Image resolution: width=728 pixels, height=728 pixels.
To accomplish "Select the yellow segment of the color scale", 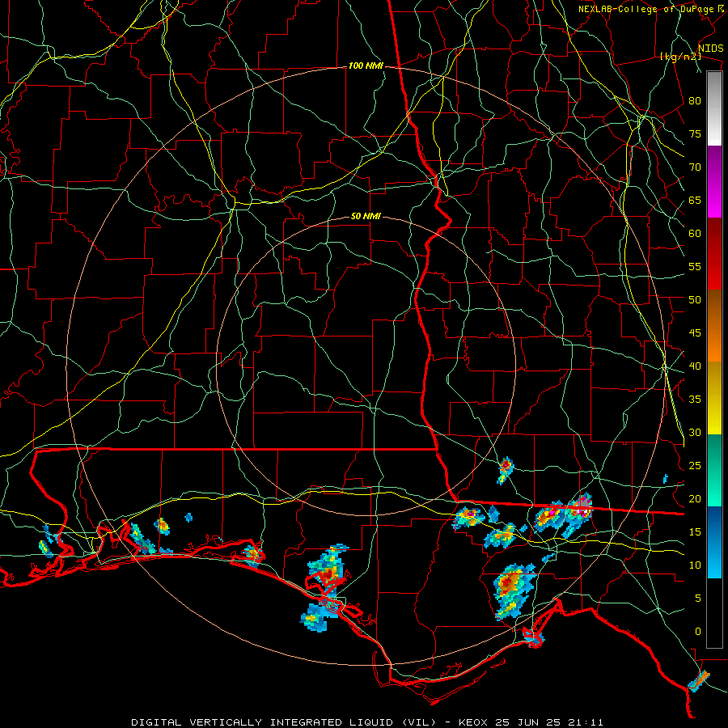I will [714, 398].
